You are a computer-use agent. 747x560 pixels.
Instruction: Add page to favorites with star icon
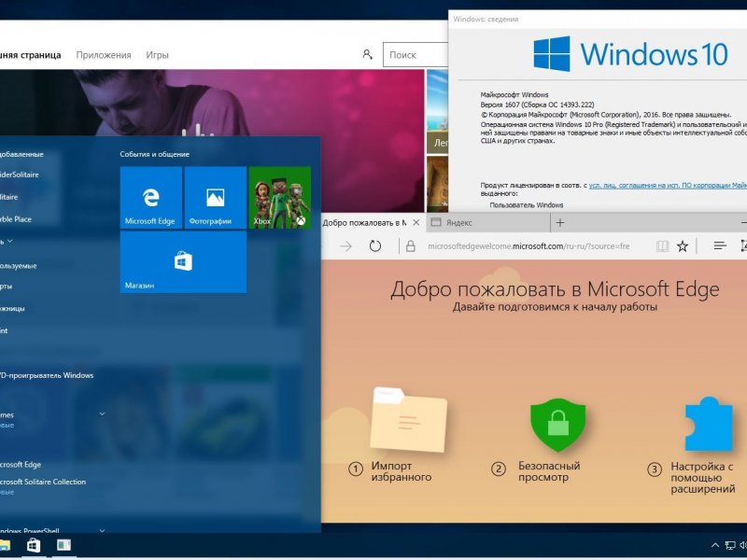pyautogui.click(x=683, y=246)
